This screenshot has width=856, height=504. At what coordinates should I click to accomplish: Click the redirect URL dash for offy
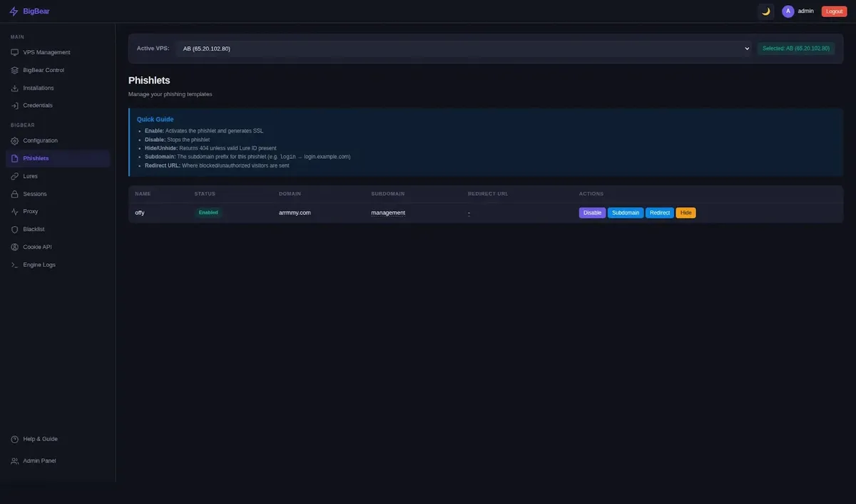click(469, 212)
